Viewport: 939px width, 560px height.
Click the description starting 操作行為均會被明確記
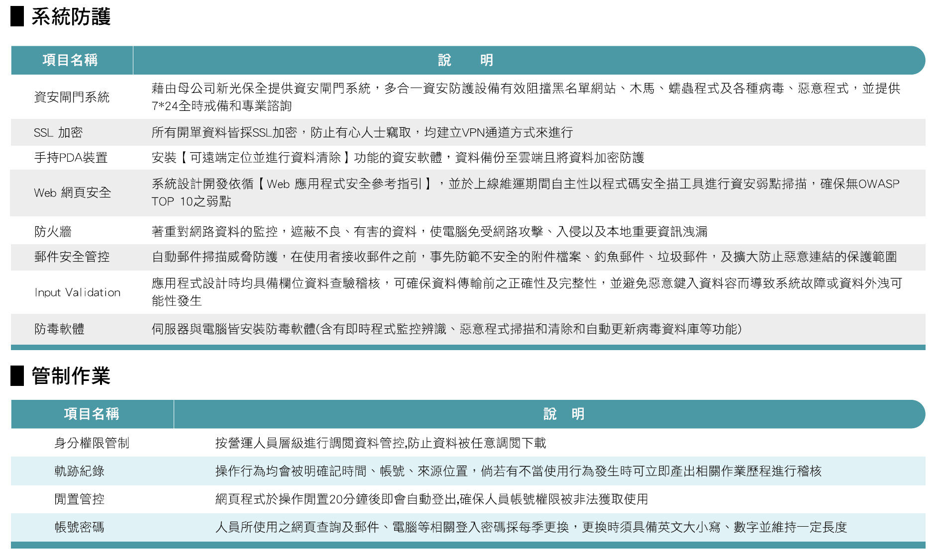click(x=518, y=471)
